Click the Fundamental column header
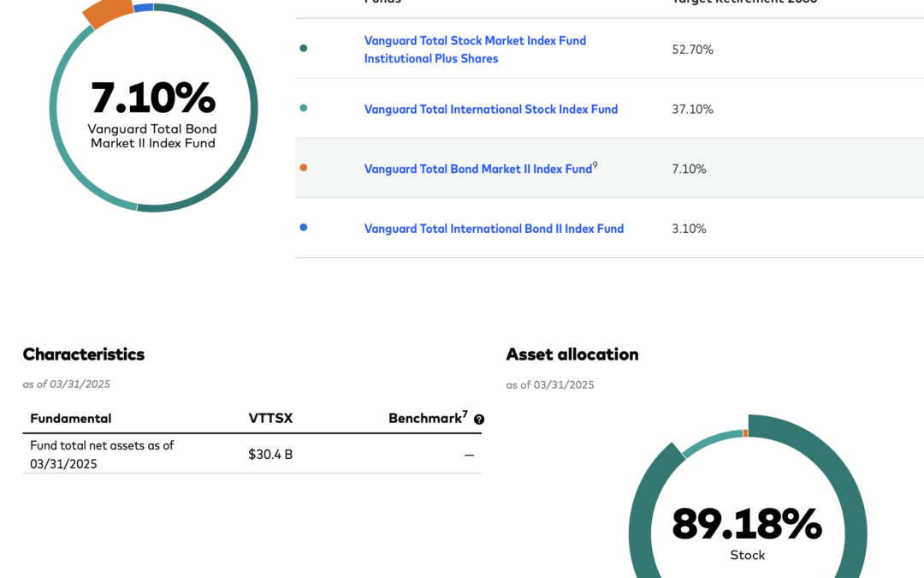This screenshot has height=578, width=924. pos(71,419)
